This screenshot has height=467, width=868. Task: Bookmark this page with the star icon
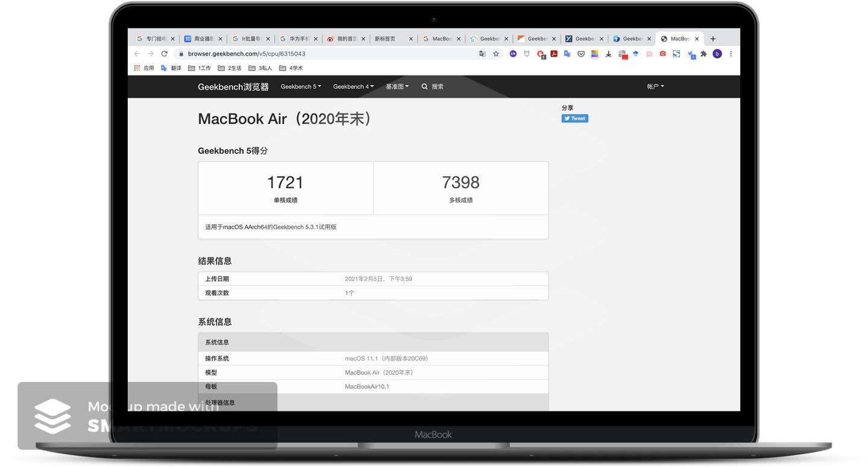pyautogui.click(x=495, y=54)
